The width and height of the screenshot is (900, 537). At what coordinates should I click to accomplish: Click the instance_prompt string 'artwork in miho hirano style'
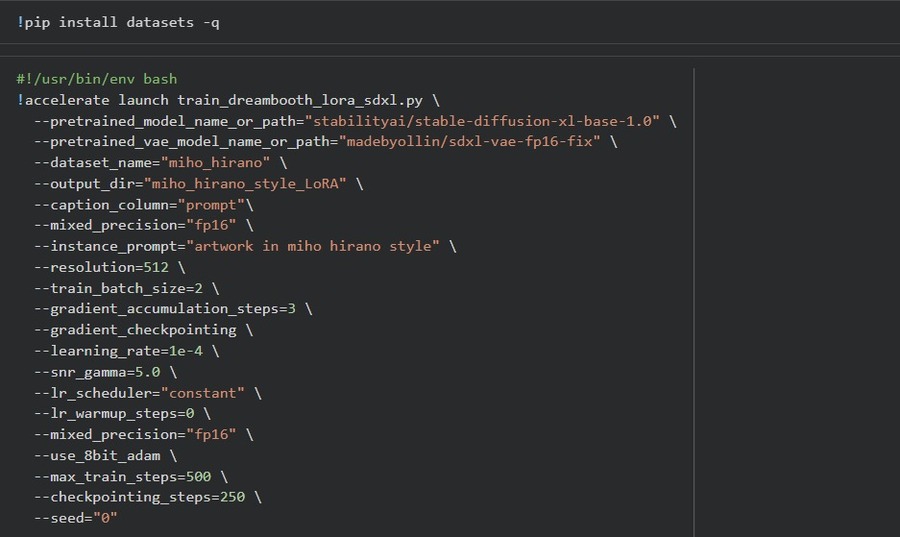313,246
